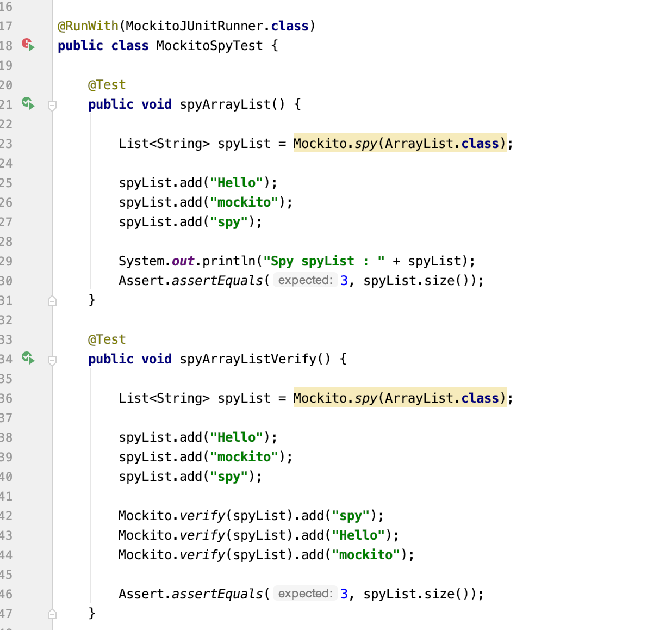Click highlighted Mockito.spy call on line 23

click(400, 143)
